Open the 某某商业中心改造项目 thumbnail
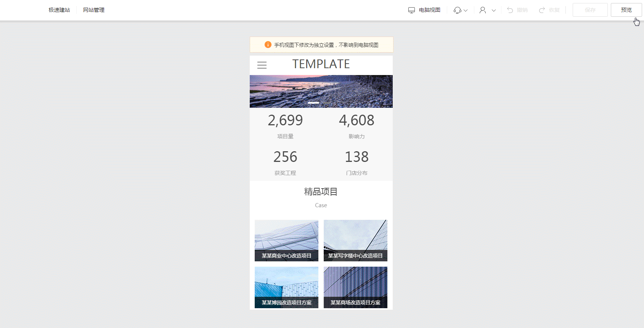The height and width of the screenshot is (328, 644). tap(286, 240)
